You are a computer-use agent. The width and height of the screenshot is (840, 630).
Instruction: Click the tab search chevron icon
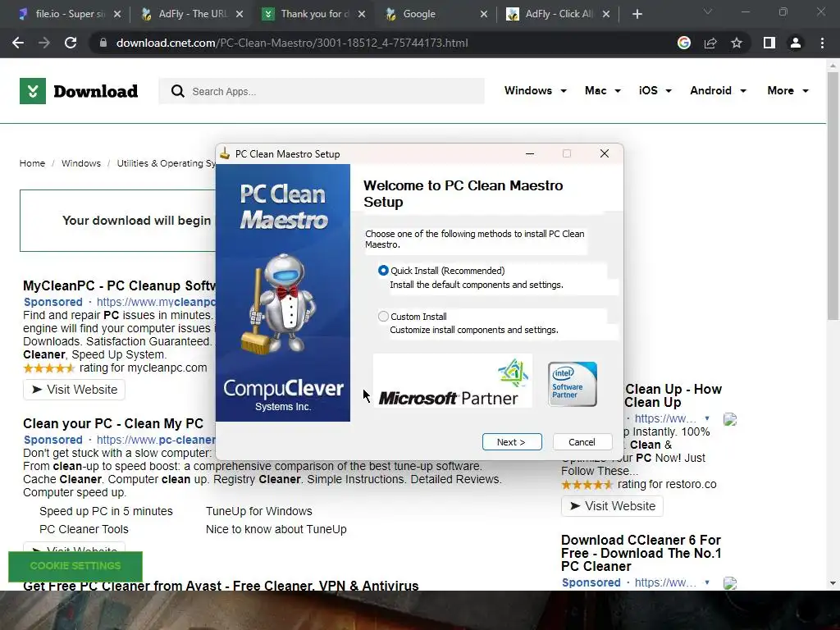[708, 11]
